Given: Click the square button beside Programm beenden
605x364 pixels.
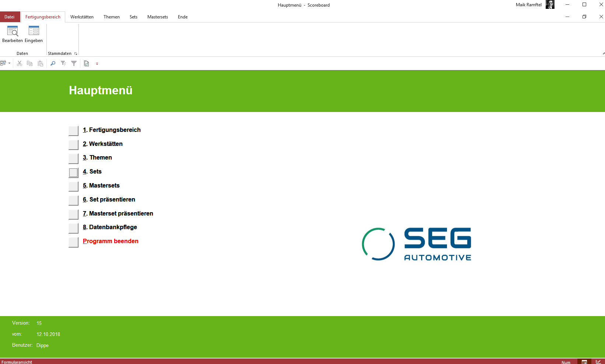Looking at the screenshot, I should [73, 242].
